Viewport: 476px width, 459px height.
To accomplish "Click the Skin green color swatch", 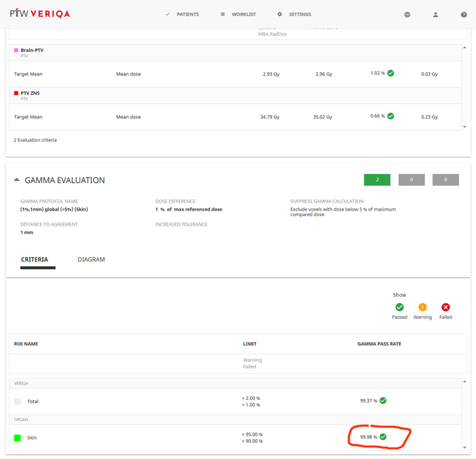I will pyautogui.click(x=17, y=438).
